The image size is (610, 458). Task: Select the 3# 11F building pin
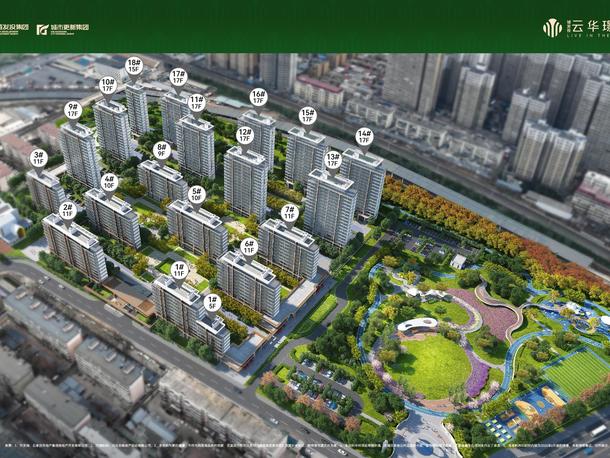[x=39, y=159]
